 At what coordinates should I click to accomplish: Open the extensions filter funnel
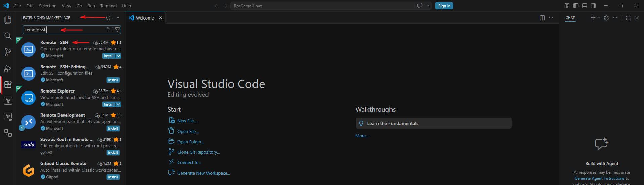point(117,30)
